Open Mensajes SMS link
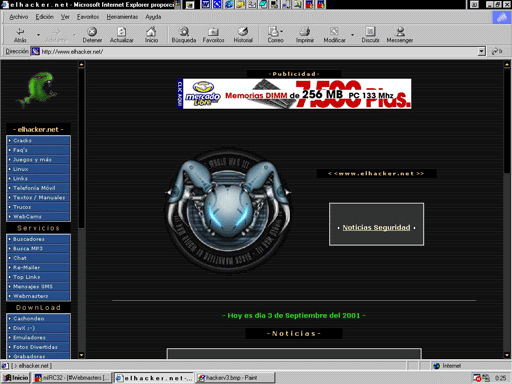The height and width of the screenshot is (384, 512). [38, 287]
